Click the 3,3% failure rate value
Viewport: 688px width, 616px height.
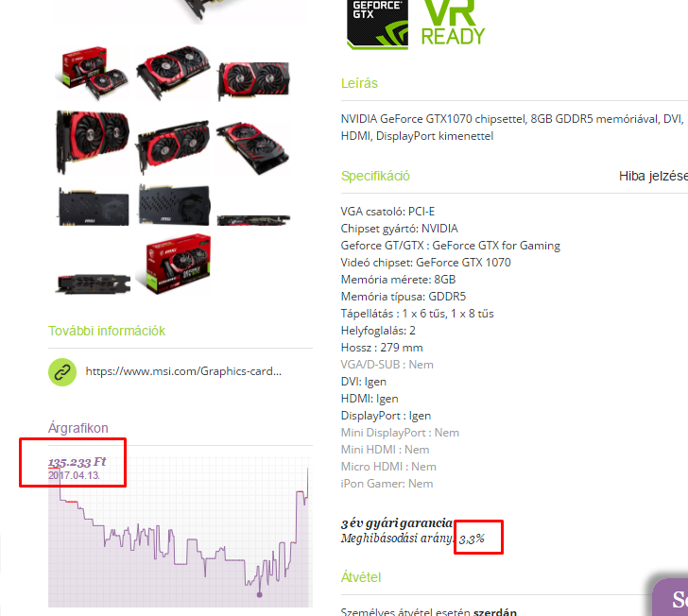tap(472, 539)
